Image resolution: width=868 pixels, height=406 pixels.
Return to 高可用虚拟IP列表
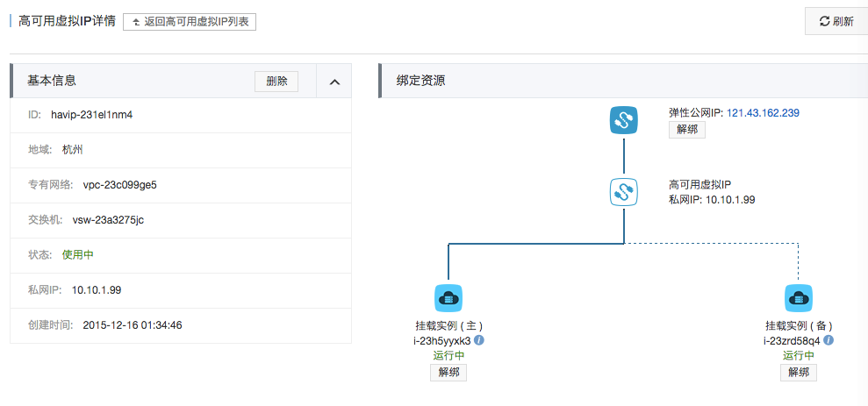click(x=190, y=22)
